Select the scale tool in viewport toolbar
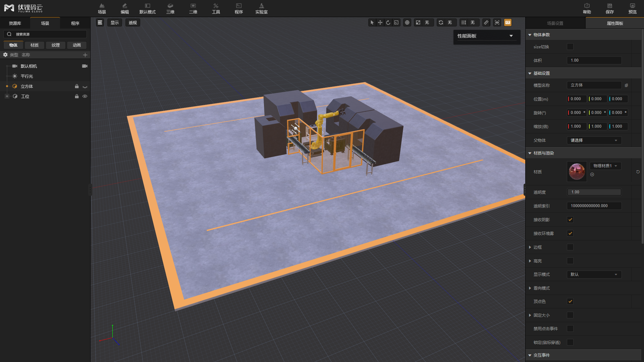 (396, 22)
